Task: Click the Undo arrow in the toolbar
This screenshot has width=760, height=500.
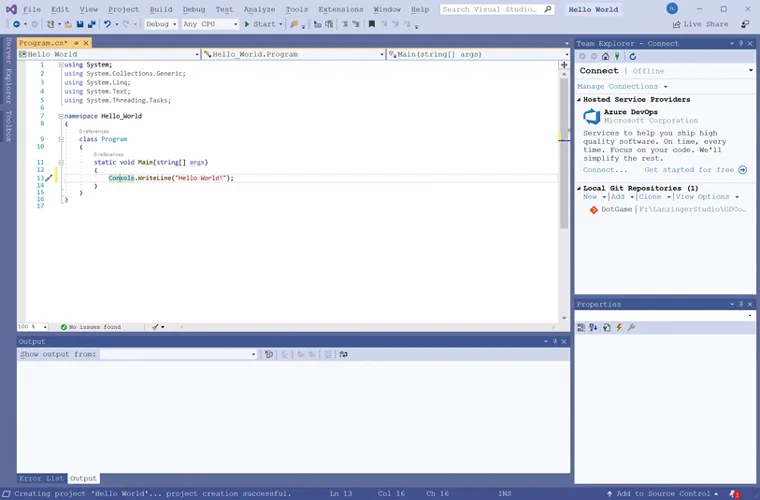Action: point(107,24)
